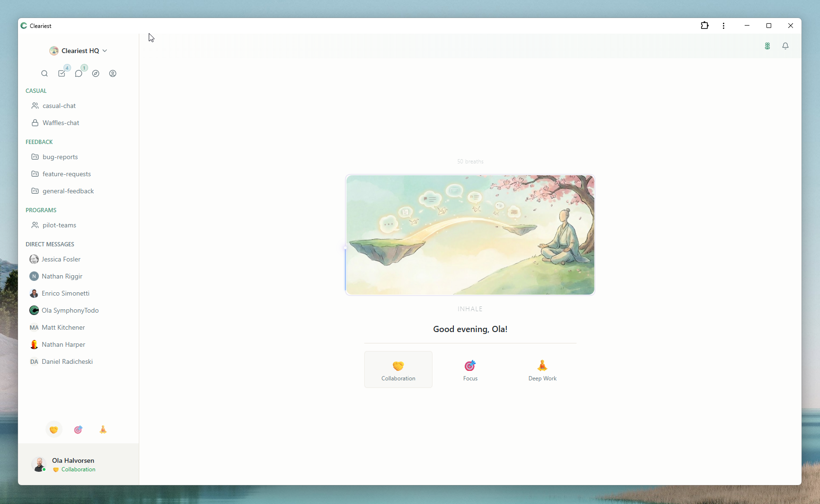Click the CASUAL section header

[x=36, y=90]
